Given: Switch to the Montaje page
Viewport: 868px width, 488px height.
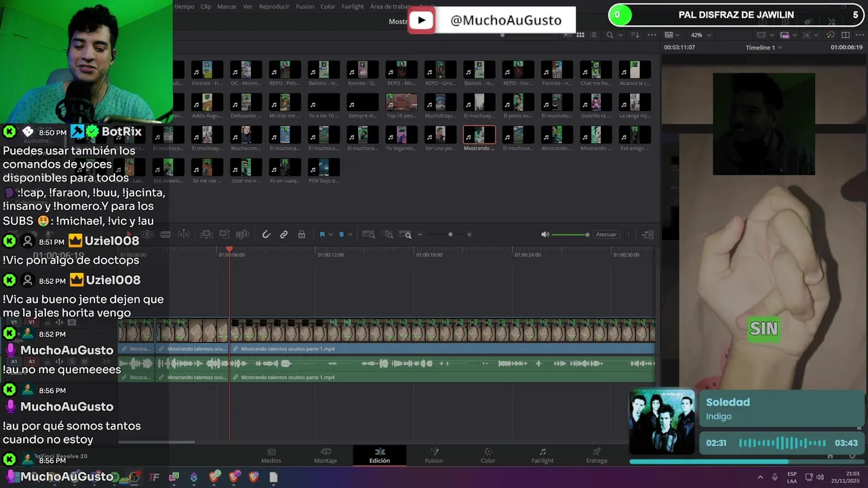Looking at the screenshot, I should coord(325,455).
